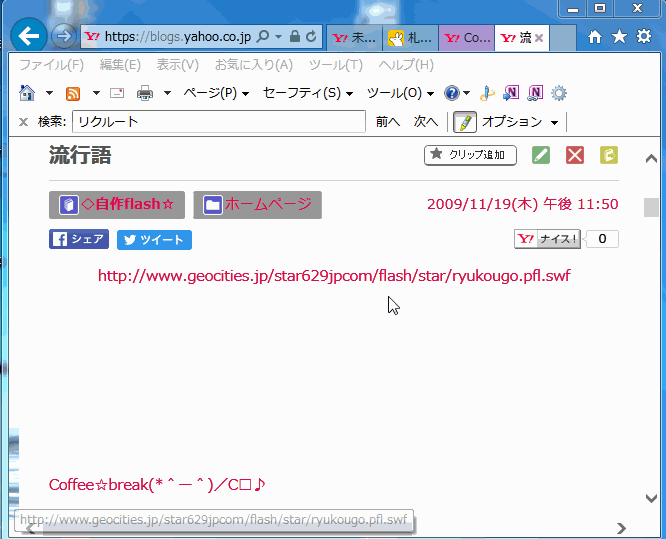The width and height of the screenshot is (666, 539).
Task: Click the Twitter tweet button
Action: click(154, 240)
